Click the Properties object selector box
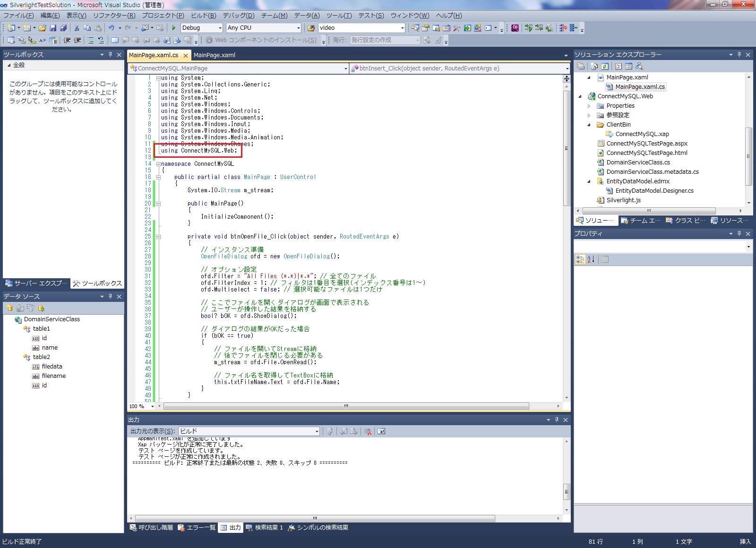This screenshot has height=548, width=756. coord(663,246)
